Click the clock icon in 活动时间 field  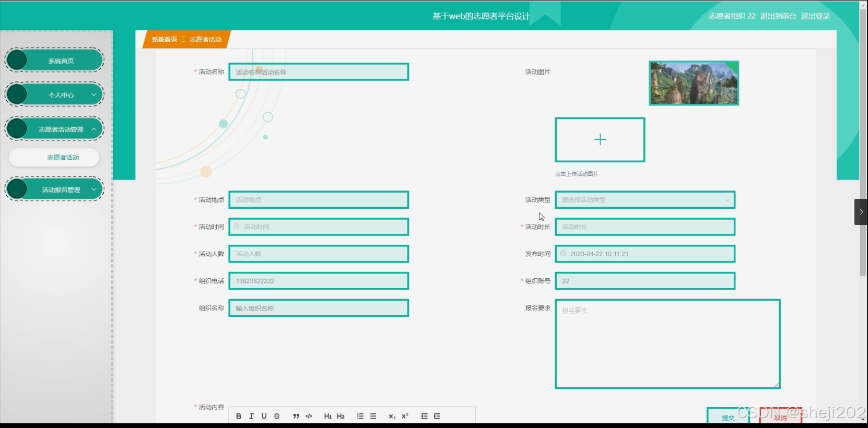(x=237, y=227)
